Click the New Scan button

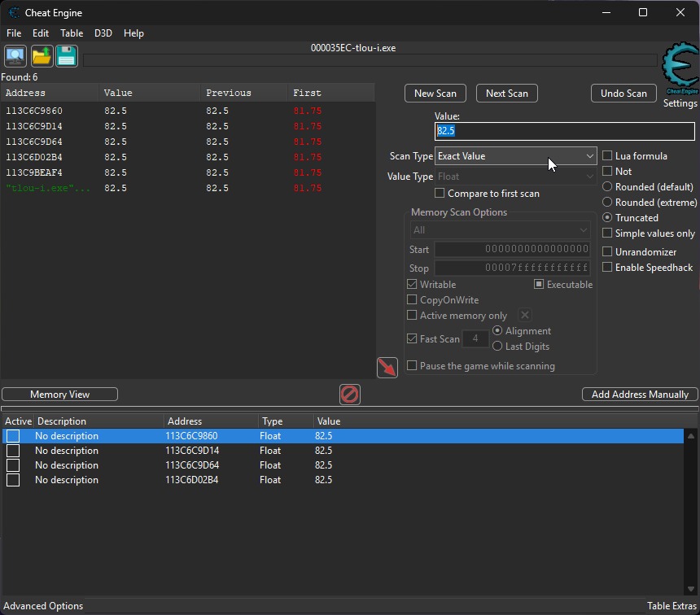click(x=435, y=94)
